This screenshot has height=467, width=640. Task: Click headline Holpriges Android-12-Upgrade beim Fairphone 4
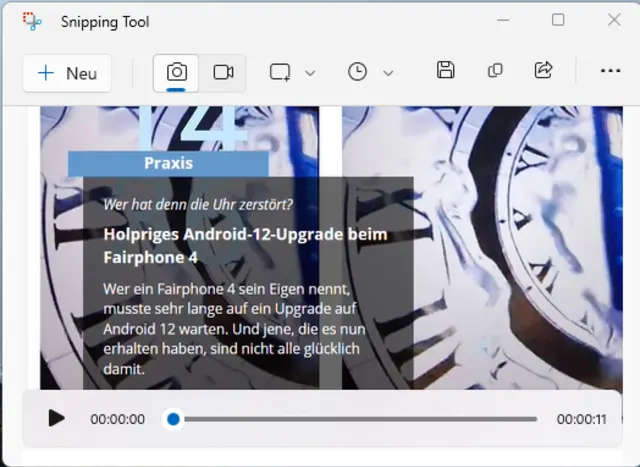pyautogui.click(x=245, y=246)
